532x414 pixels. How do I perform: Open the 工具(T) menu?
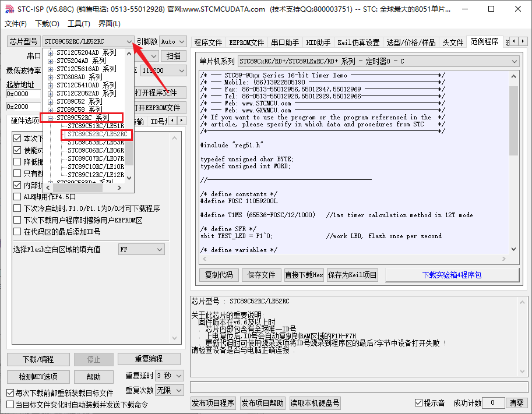[x=79, y=23]
